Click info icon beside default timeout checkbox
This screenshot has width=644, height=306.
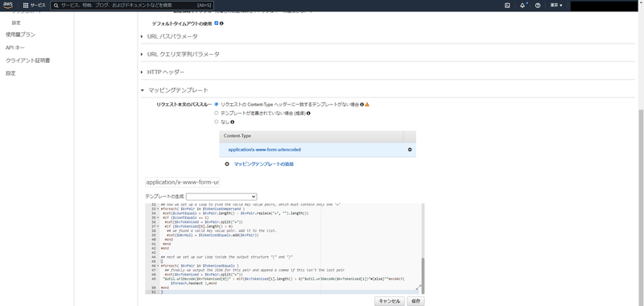coord(222,23)
